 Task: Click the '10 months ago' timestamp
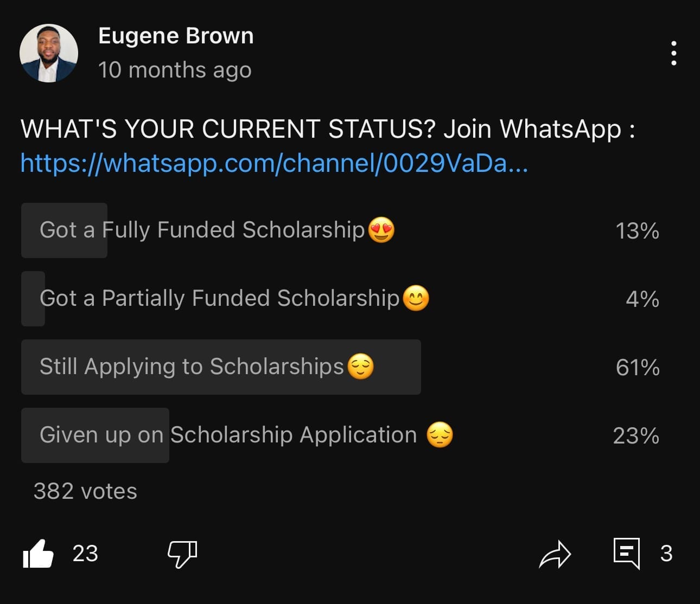click(x=175, y=70)
